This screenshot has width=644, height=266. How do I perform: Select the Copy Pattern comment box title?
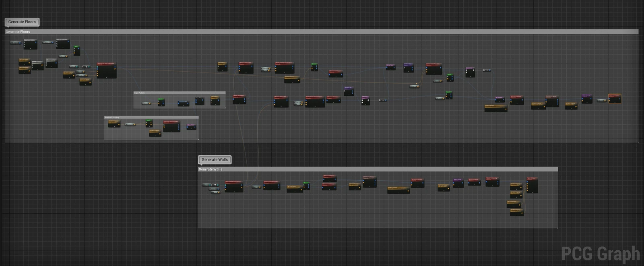click(139, 93)
